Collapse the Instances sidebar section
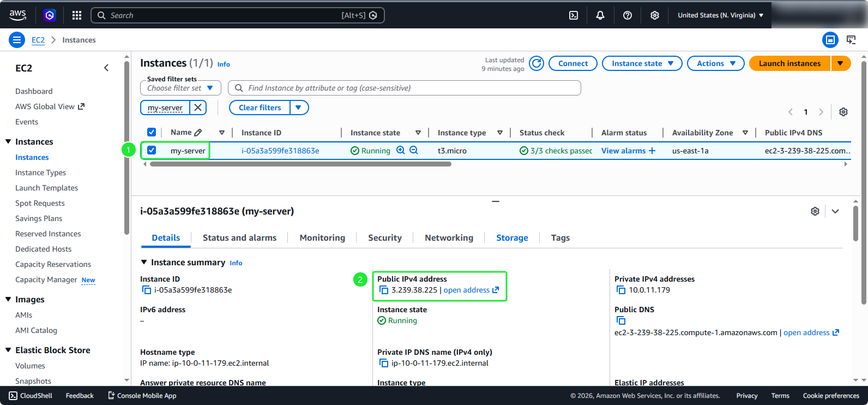Viewport: 868px width, 405px height. 8,141
